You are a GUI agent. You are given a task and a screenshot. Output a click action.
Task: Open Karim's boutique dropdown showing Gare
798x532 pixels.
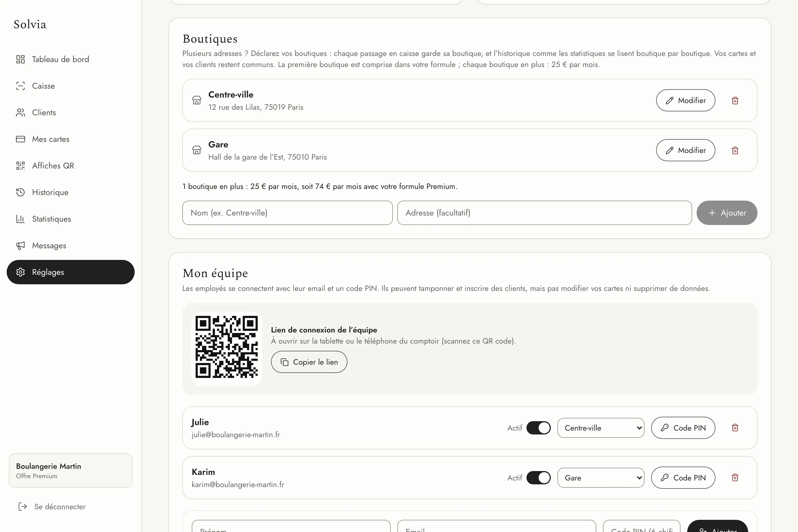pos(601,478)
